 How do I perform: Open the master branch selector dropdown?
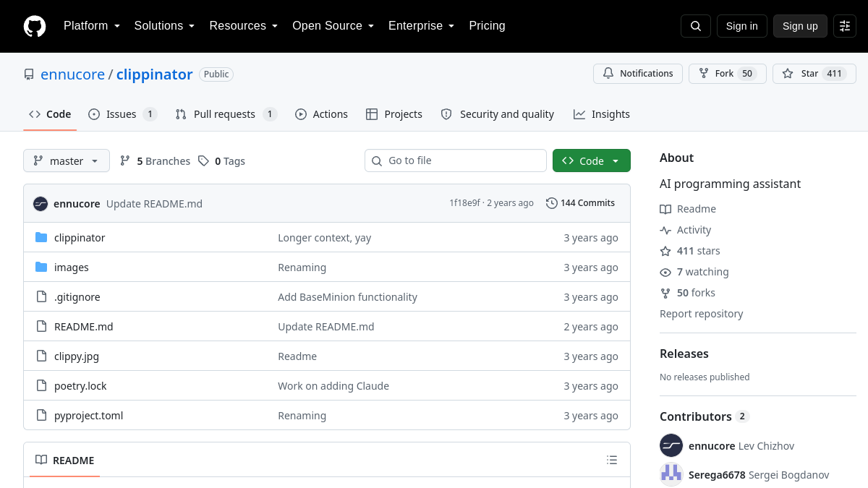[67, 160]
